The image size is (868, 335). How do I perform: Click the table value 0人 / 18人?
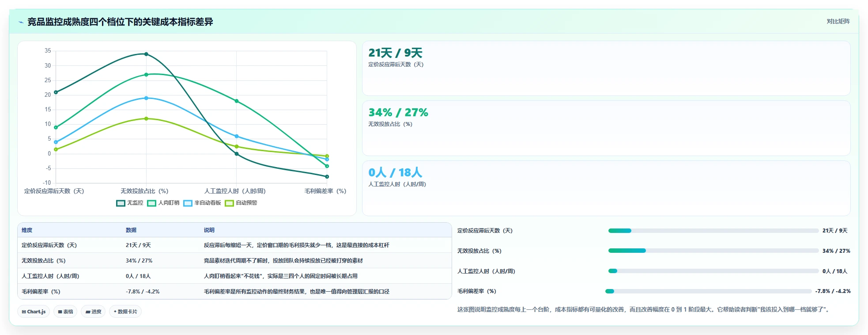pyautogui.click(x=138, y=276)
